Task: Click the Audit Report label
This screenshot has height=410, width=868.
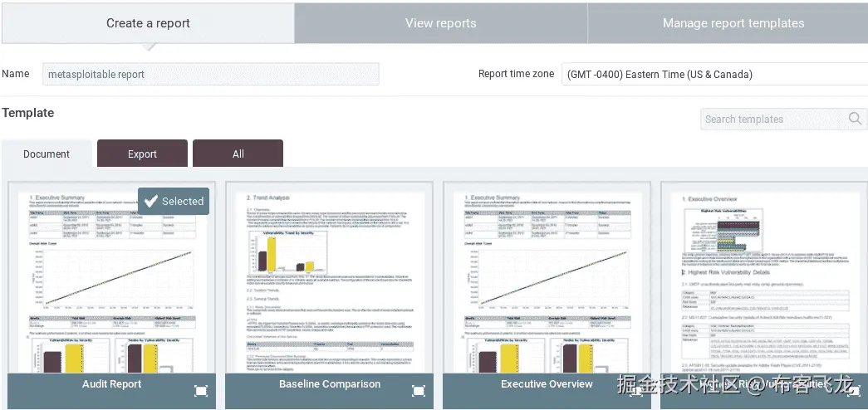Action: 112,384
